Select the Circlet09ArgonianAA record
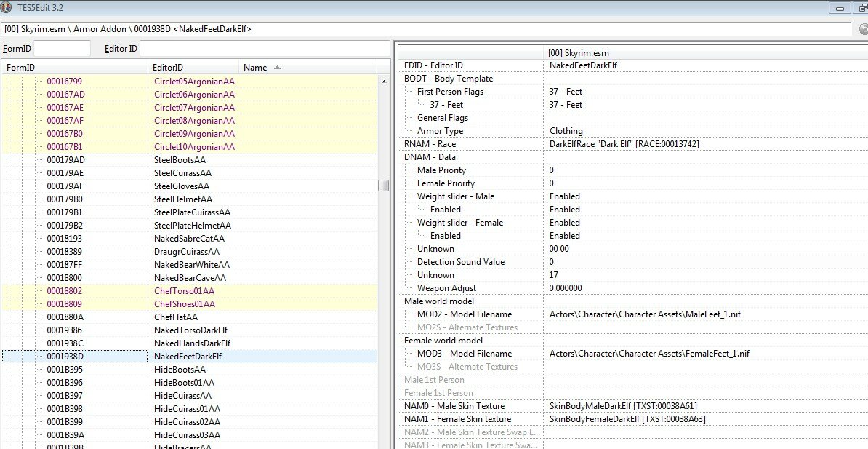Screen dimensions: 868x449 pyautogui.click(x=189, y=134)
